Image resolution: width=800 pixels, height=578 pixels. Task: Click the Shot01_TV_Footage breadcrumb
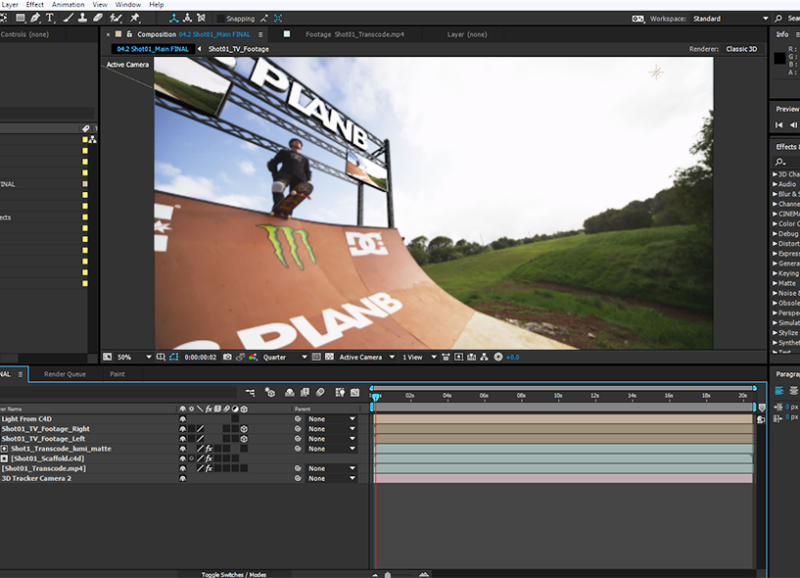pos(238,49)
